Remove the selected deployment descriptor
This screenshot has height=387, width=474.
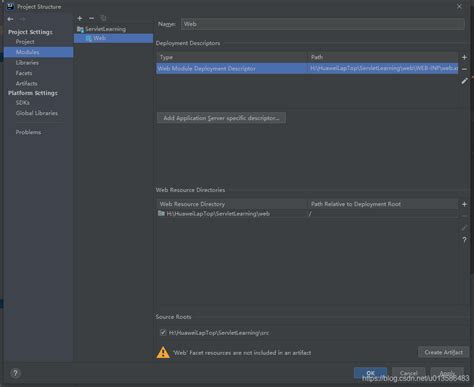coord(464,69)
